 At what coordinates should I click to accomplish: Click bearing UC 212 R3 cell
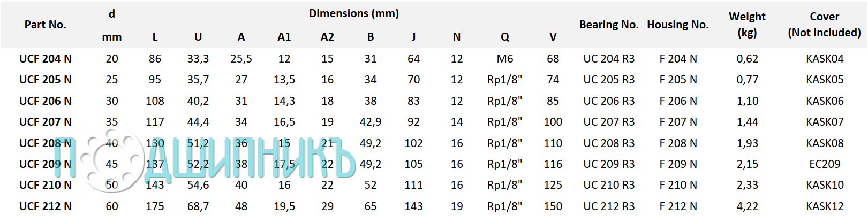[x=609, y=206]
